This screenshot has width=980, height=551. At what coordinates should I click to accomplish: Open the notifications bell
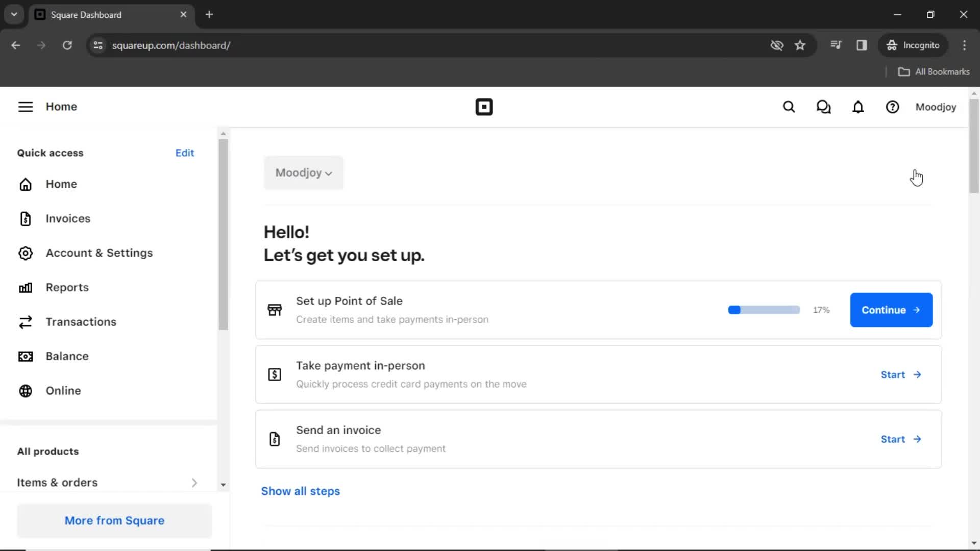858,107
